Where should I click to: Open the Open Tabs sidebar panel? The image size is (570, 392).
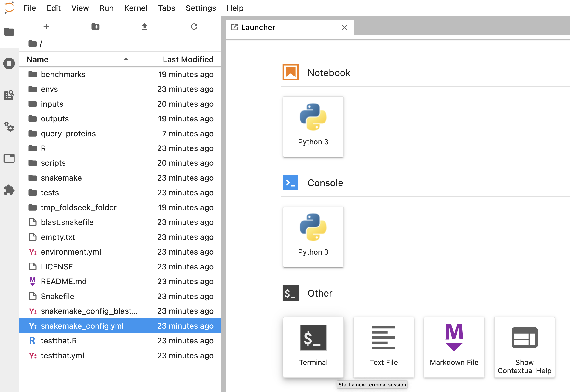tap(9, 158)
